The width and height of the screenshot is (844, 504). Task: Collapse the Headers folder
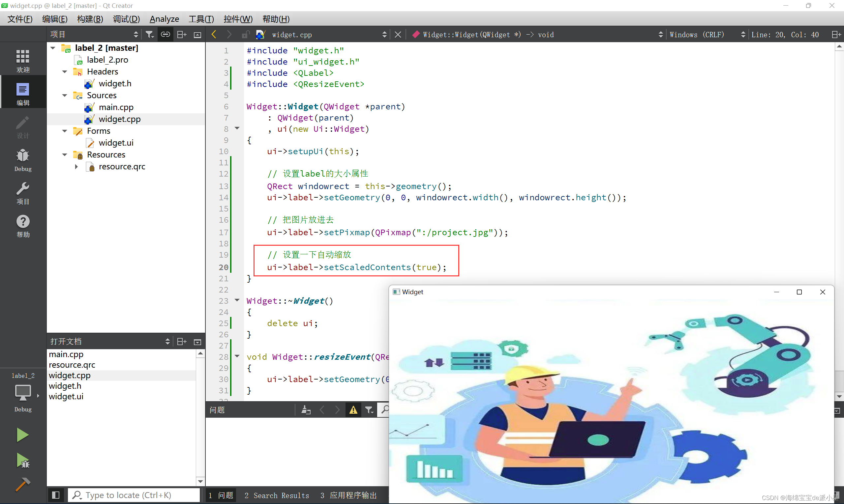(x=65, y=72)
